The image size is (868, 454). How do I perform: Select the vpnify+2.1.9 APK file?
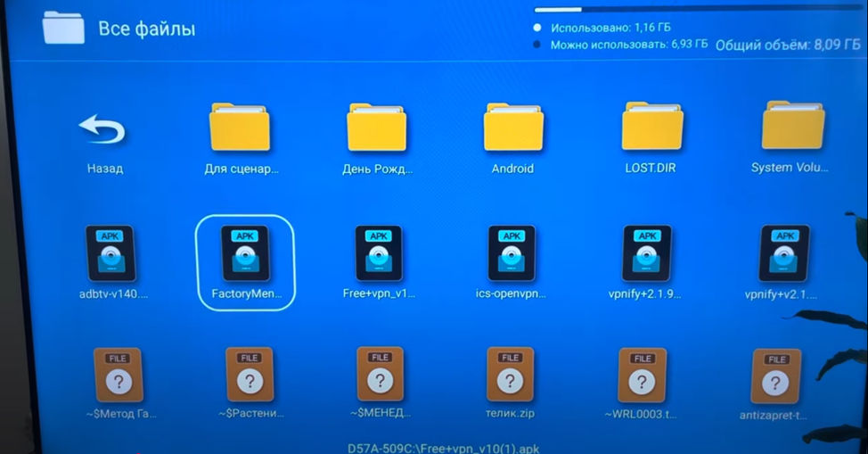(646, 253)
